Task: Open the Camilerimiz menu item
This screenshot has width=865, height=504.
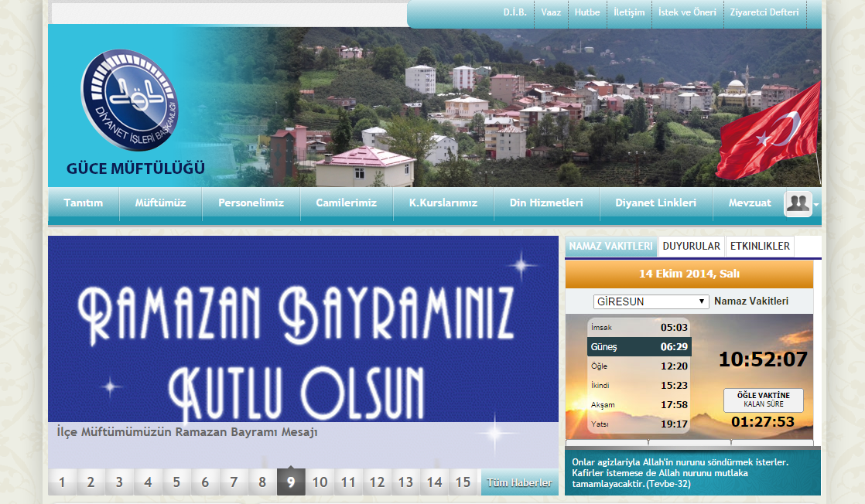Action: pyautogui.click(x=346, y=203)
